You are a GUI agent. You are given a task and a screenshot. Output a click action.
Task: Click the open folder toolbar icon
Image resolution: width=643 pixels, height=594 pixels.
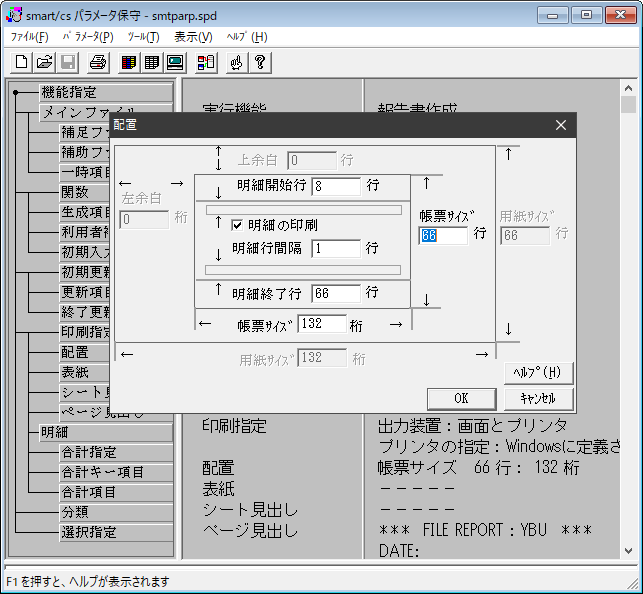click(x=45, y=63)
